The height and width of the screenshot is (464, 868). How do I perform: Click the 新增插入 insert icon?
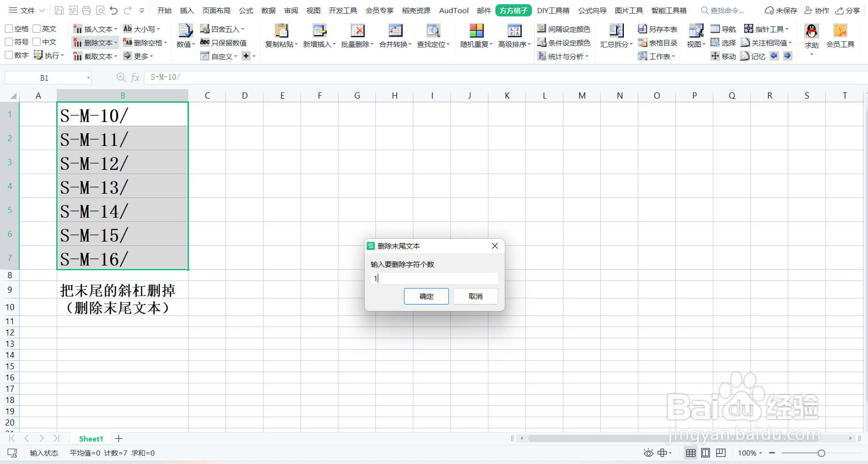tap(319, 31)
